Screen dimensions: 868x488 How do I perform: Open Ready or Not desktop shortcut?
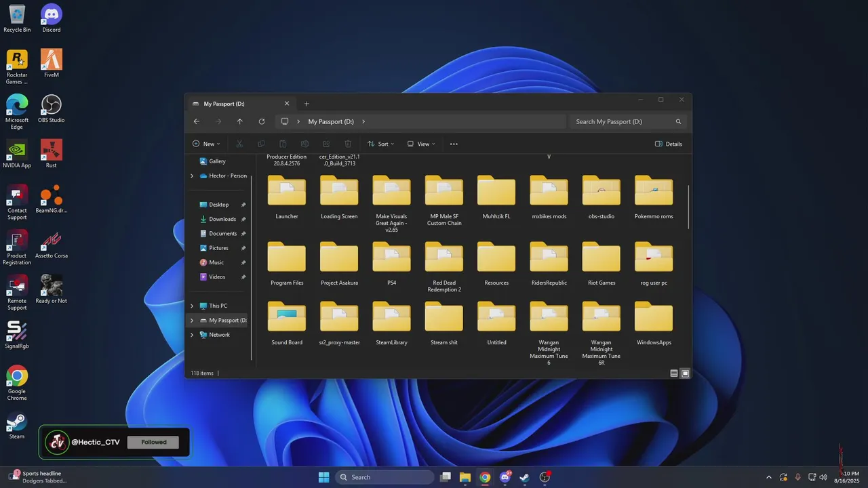(51, 290)
